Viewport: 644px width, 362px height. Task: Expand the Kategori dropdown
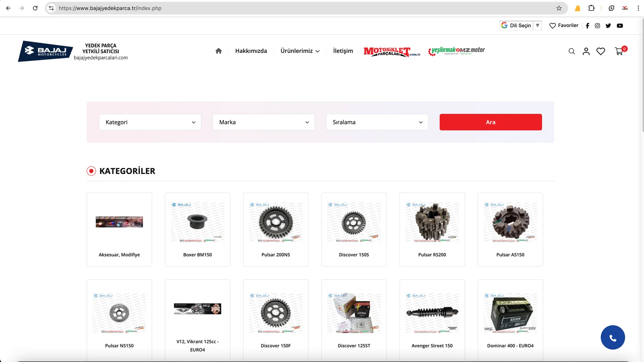(x=150, y=122)
